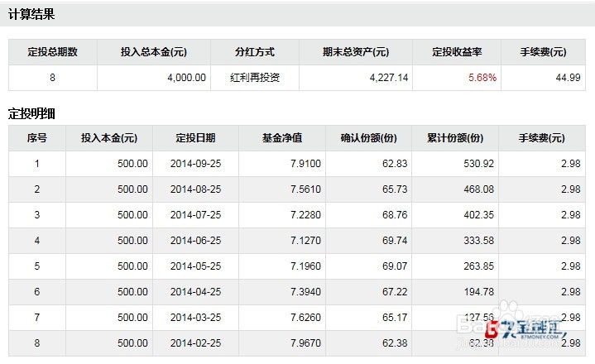Select the date 2014-07-25
The height and width of the screenshot is (364, 595).
click(x=196, y=215)
